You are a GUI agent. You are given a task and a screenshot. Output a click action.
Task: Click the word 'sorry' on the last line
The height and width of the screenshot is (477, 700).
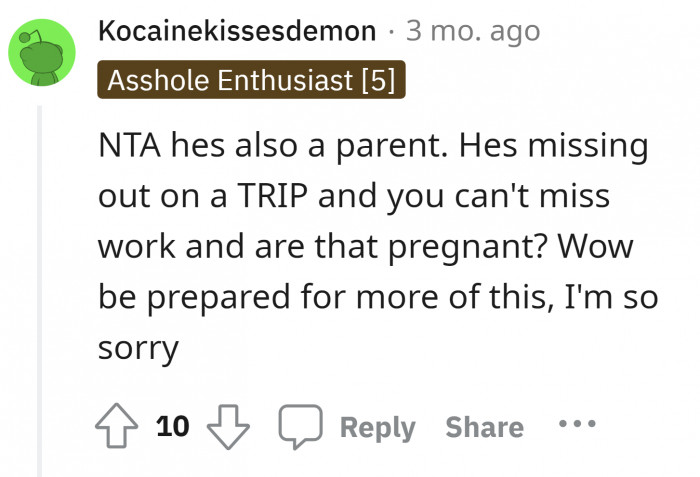pyautogui.click(x=138, y=349)
